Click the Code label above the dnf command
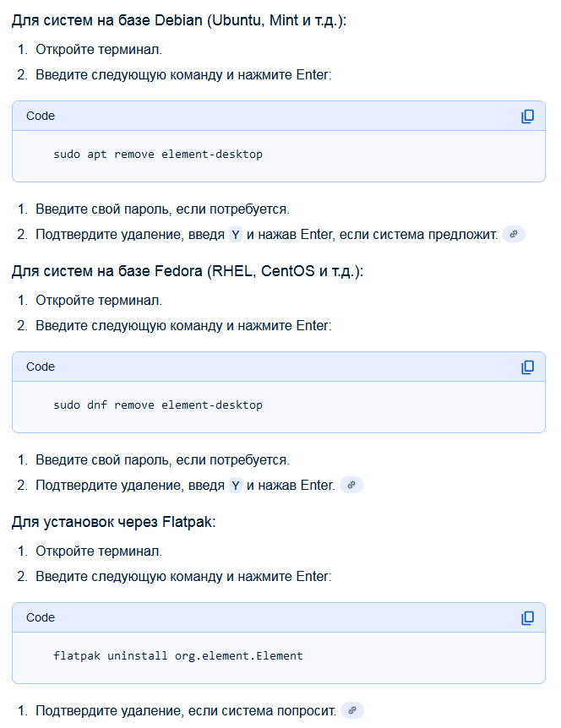The width and height of the screenshot is (561, 728). pos(41,367)
